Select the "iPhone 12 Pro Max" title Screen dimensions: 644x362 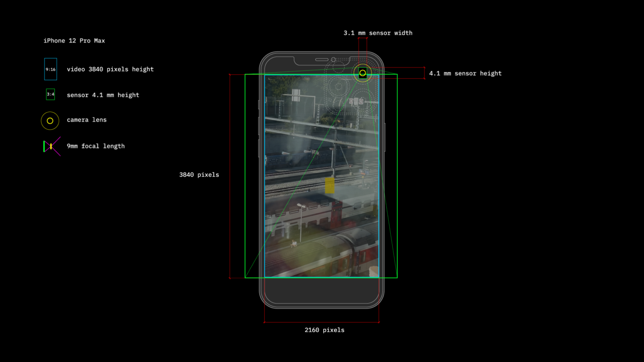point(74,41)
